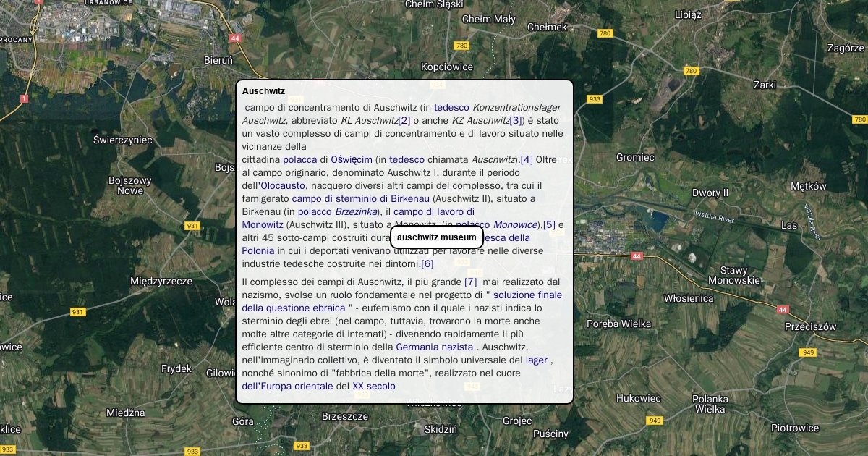The image size is (868, 456).
Task: Open 'soluzione finale' link text
Action: tap(527, 295)
